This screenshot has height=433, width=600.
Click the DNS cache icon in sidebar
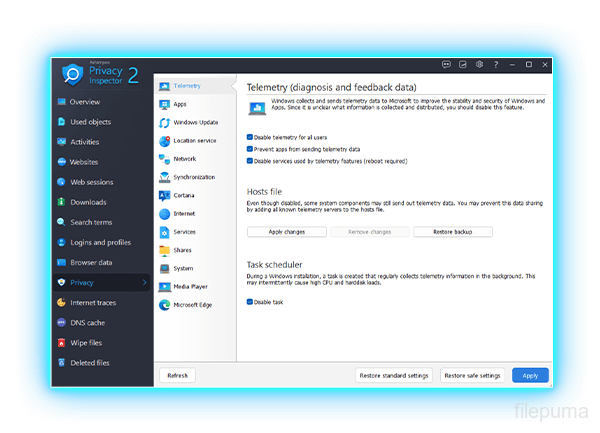61,322
